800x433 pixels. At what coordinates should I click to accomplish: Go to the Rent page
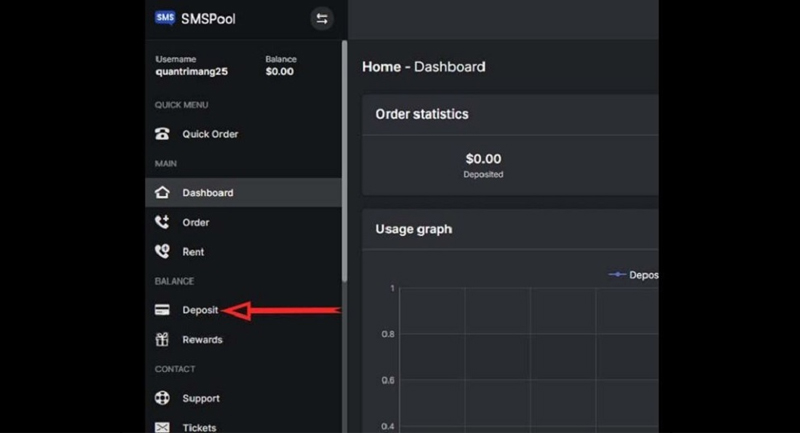coord(193,252)
